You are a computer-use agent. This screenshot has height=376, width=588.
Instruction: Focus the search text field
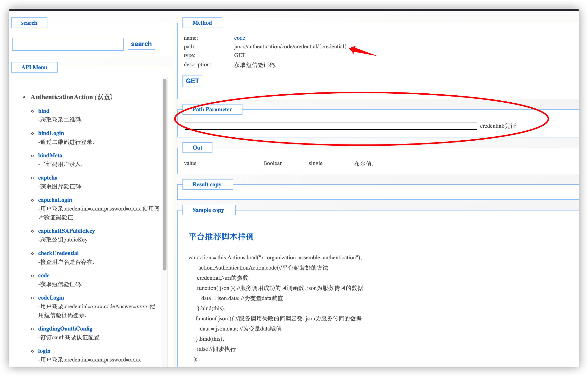[x=68, y=44]
